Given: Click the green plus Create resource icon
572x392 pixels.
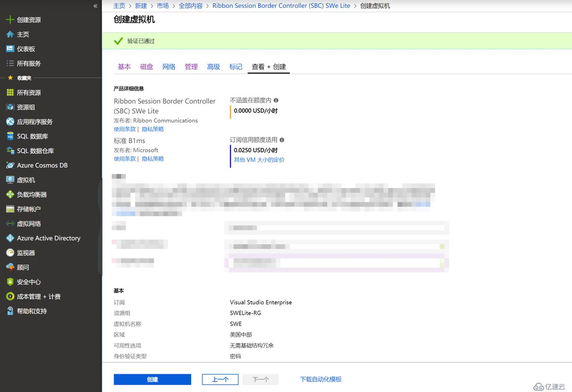Looking at the screenshot, I should [x=10, y=20].
